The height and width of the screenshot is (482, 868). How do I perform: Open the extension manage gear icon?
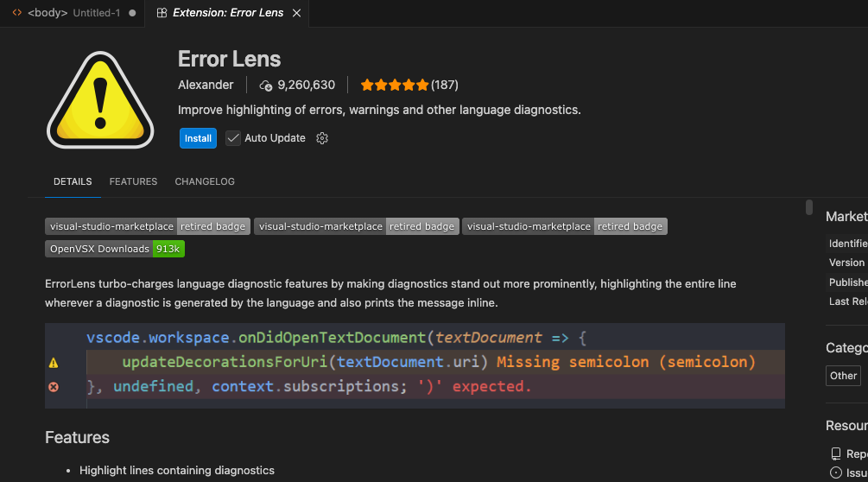click(322, 138)
